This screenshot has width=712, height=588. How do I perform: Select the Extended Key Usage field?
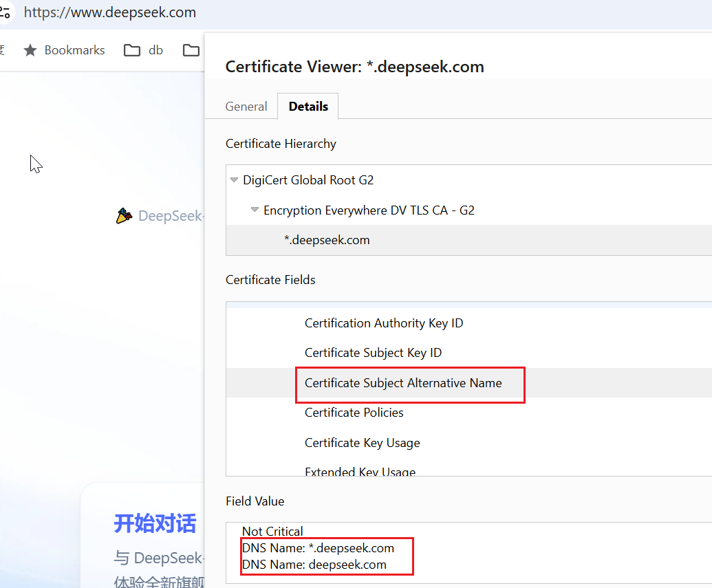360,471
